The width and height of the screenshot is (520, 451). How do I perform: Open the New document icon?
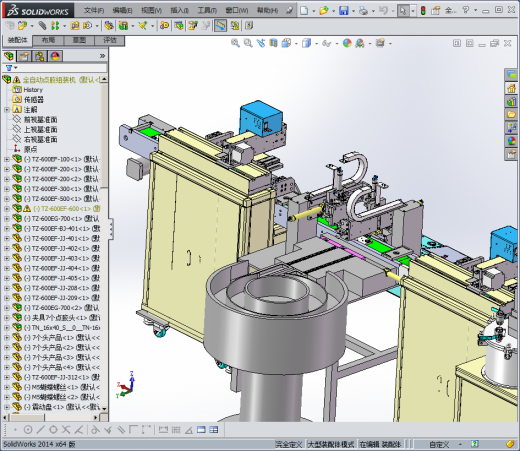click(x=304, y=10)
